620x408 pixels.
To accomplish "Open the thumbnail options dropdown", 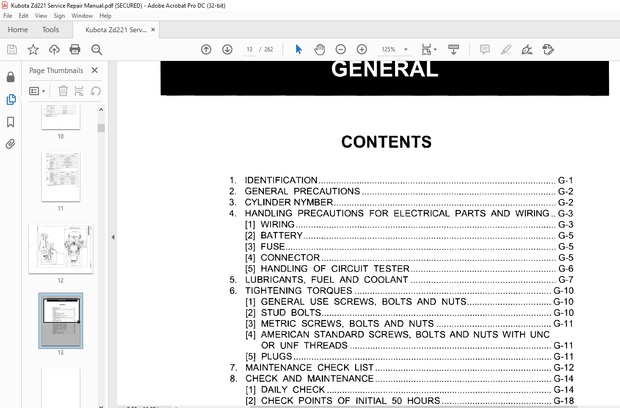I will pos(37,91).
